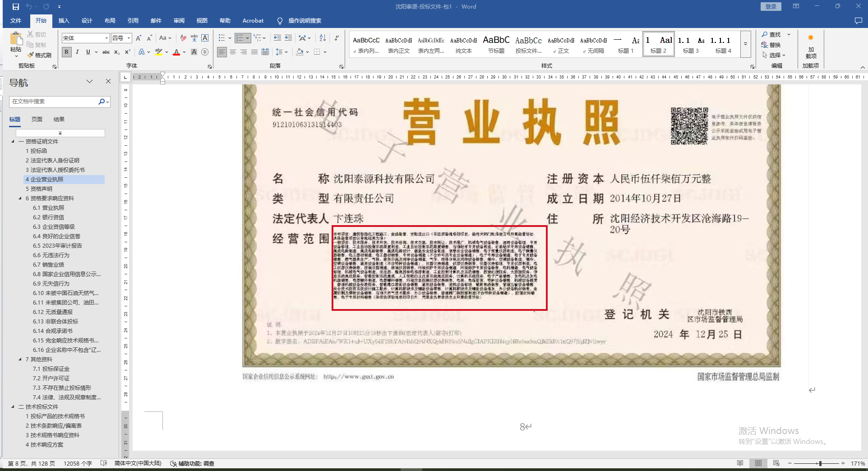Image resolution: width=868 pixels, height=471 pixels.
Task: Toggle Print Layout view in status bar
Action: coord(758,463)
